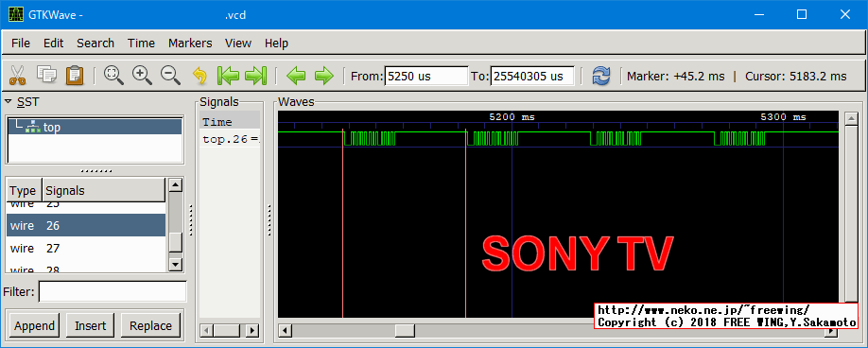868x348 pixels.
Task: Find previous edge green left arrow
Action: pos(296,76)
